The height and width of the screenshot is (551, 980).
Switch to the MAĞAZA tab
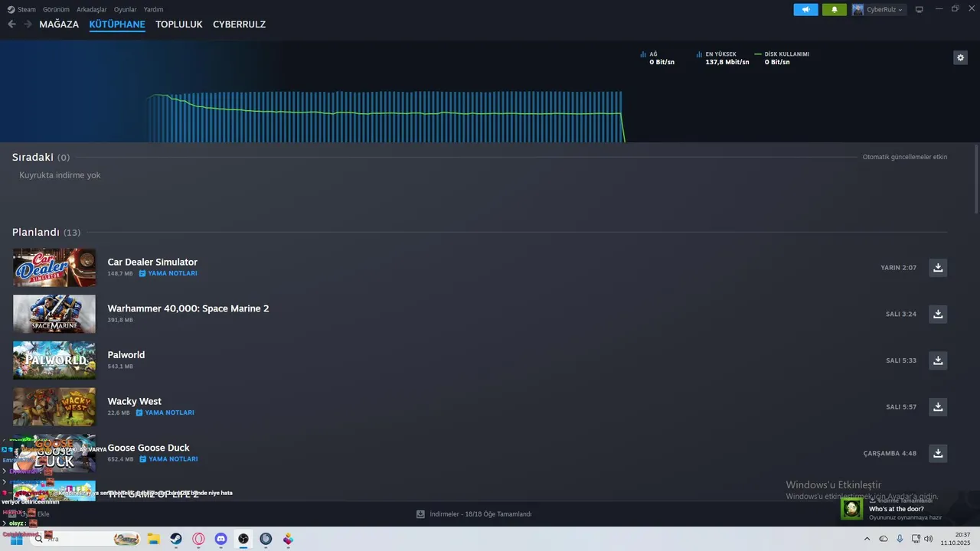(x=59, y=24)
